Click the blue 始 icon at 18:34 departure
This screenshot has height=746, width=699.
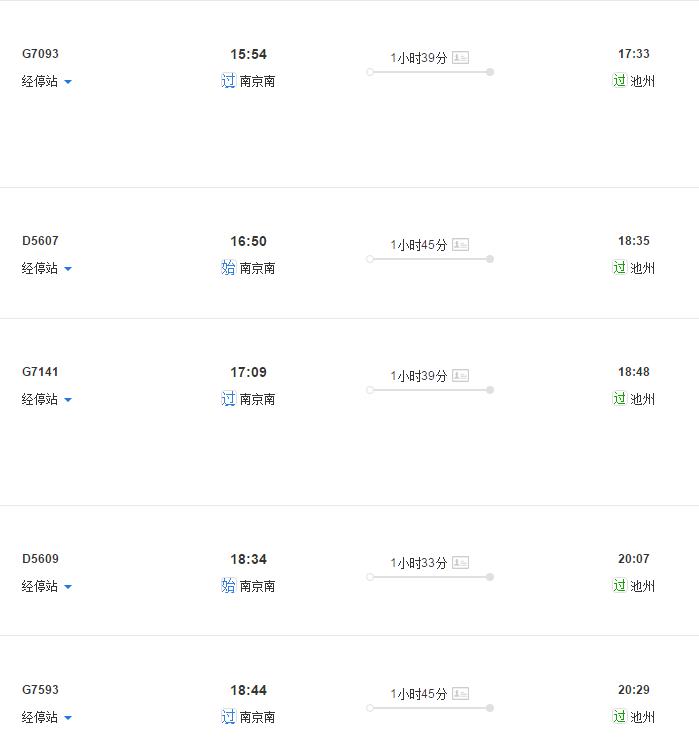[228, 586]
